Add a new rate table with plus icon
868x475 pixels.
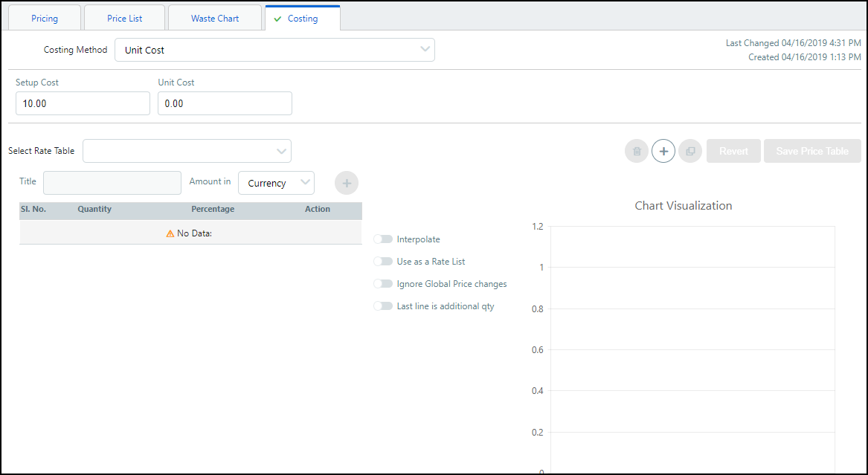click(x=663, y=151)
